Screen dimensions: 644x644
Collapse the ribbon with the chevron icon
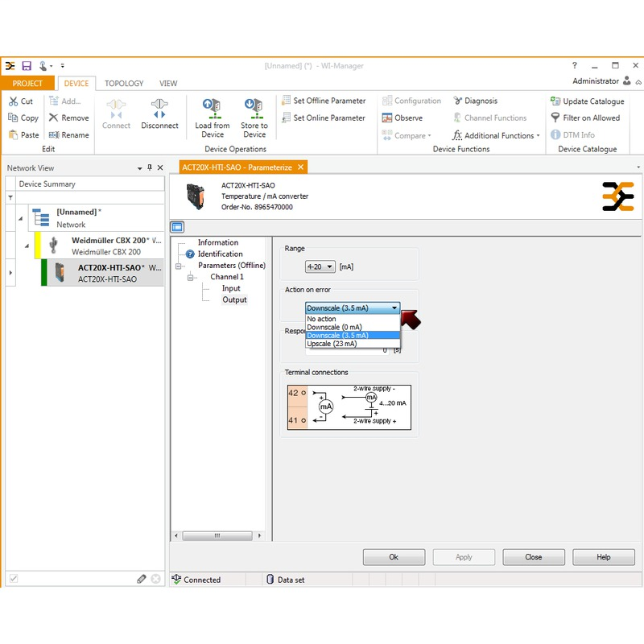(638, 82)
